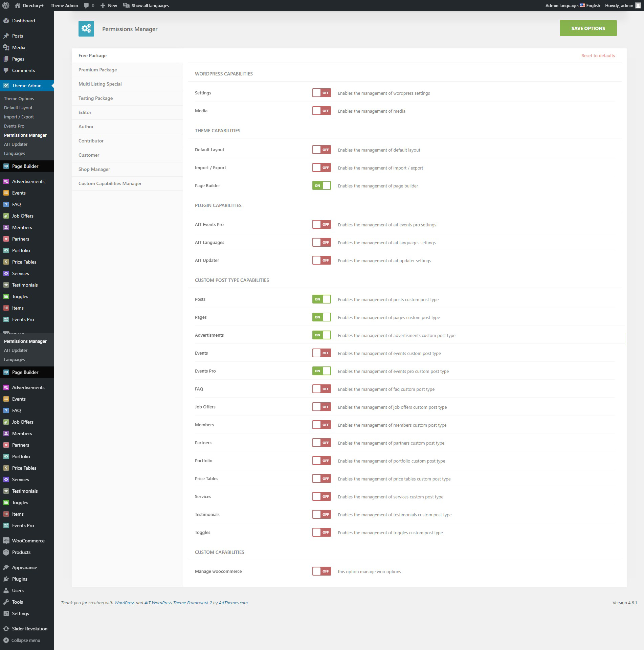Turn off the Advertisments post type switch
Image resolution: width=644 pixels, height=650 pixels.
tap(321, 335)
